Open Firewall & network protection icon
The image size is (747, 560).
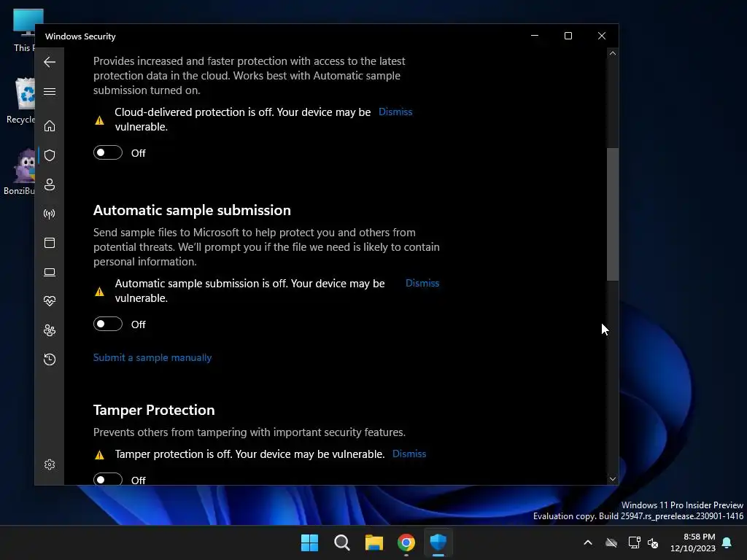click(50, 214)
